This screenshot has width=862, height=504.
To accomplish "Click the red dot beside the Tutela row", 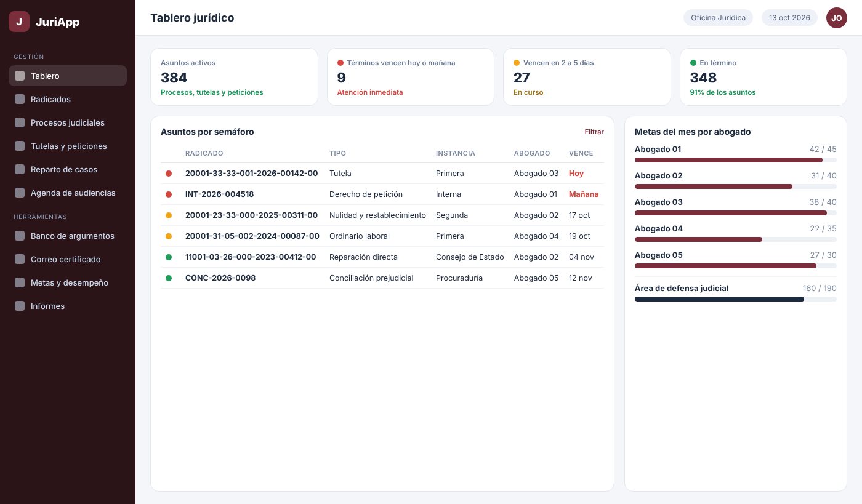I will (x=169, y=174).
